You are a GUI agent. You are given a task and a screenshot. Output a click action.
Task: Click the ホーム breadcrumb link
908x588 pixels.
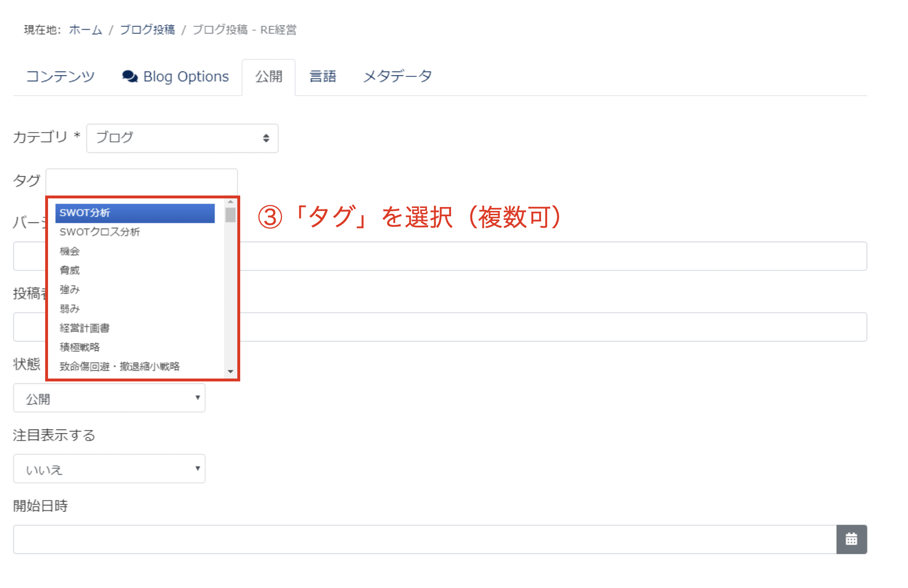86,30
